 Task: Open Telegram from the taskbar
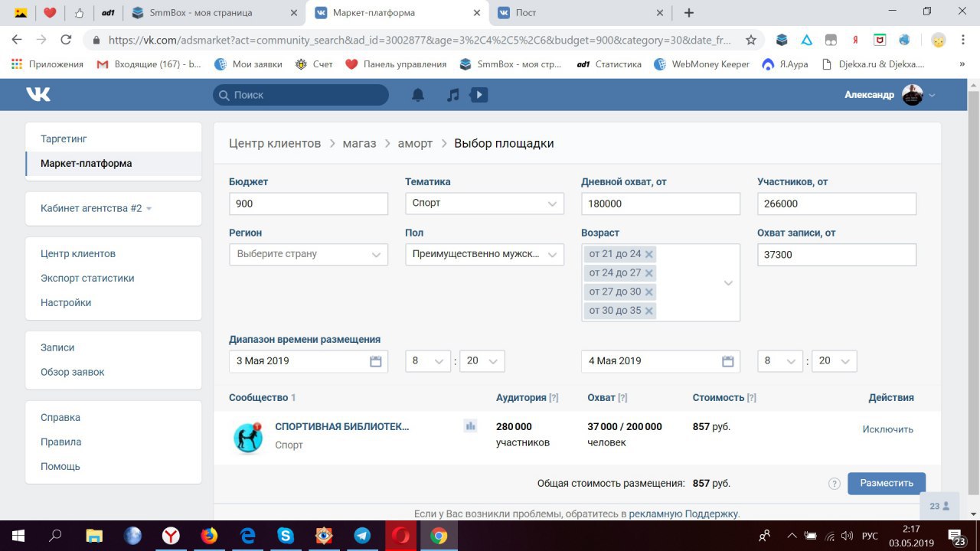click(362, 536)
